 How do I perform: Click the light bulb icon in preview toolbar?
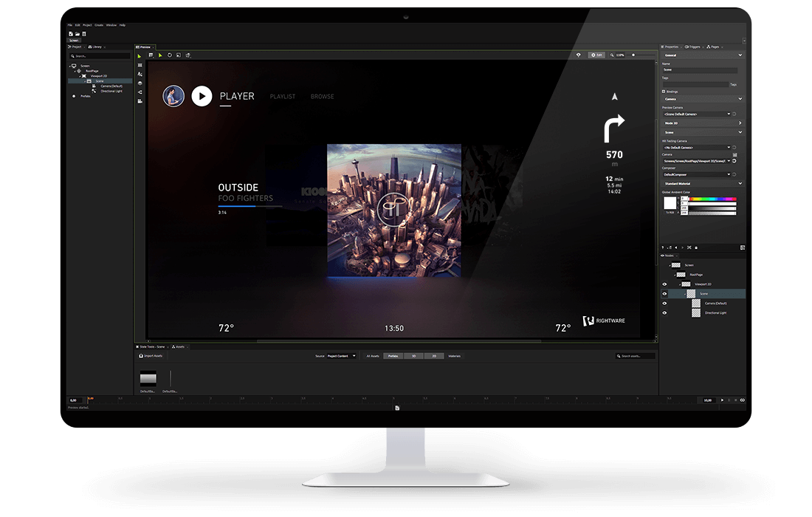click(579, 55)
